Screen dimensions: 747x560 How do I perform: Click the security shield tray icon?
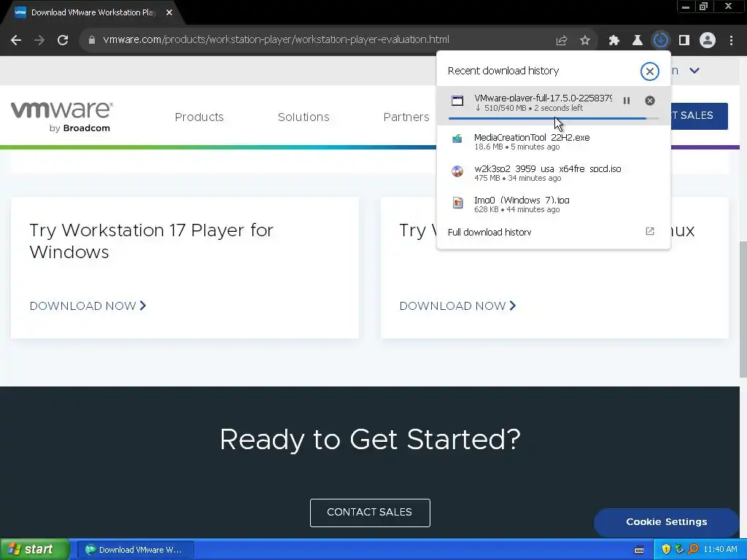(x=666, y=550)
